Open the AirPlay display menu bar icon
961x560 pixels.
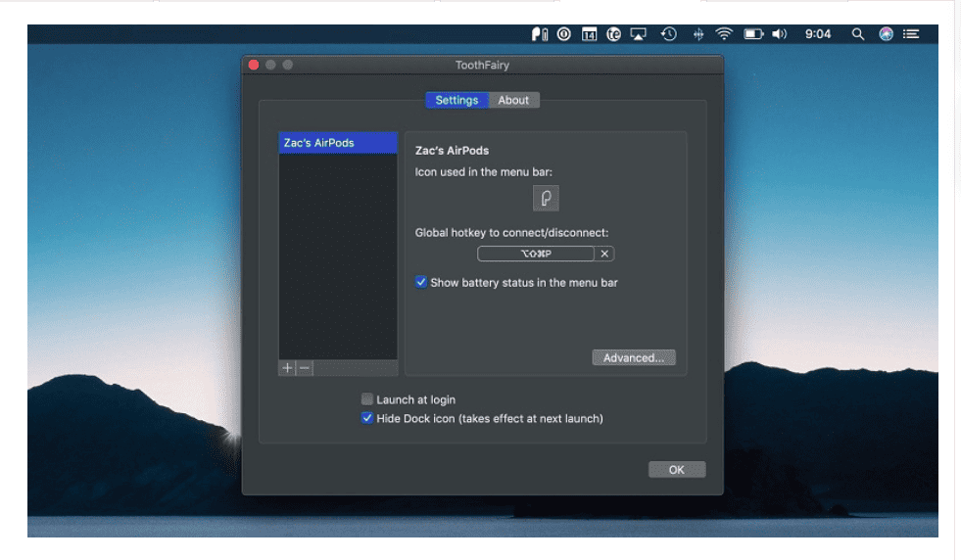(638, 34)
